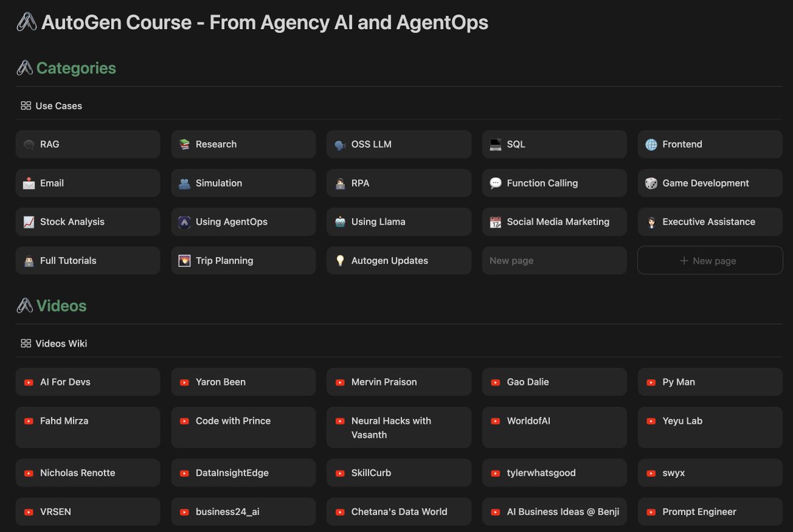Image resolution: width=793 pixels, height=532 pixels.
Task: Click the logo icon next to Categories heading
Action: point(24,68)
